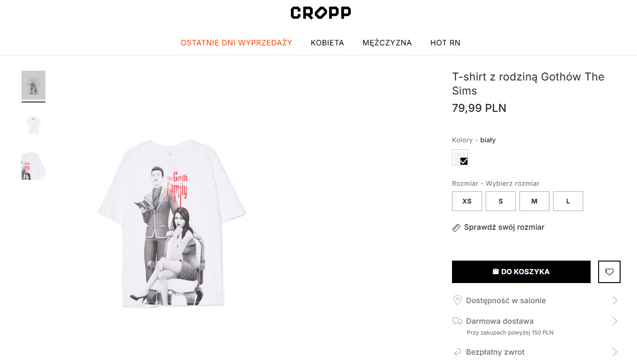Open the MĘŻCZYZNA menu
Image resolution: width=637 pixels, height=364 pixels.
coord(387,43)
